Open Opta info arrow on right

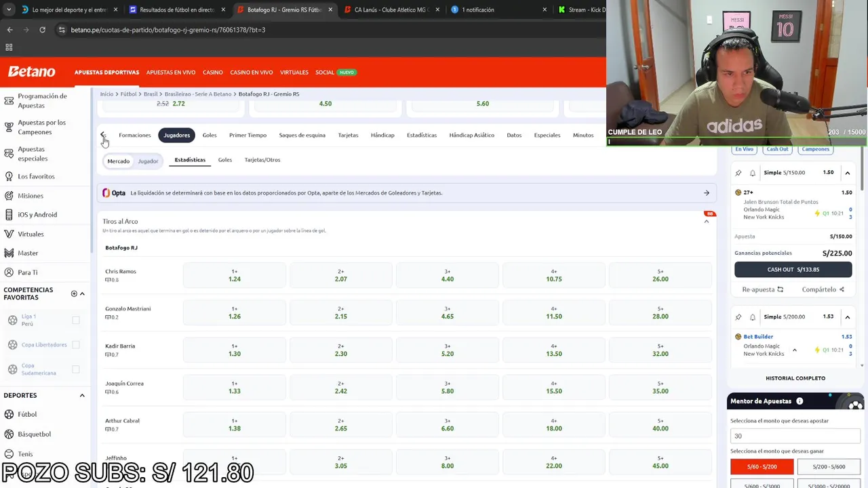click(x=706, y=193)
